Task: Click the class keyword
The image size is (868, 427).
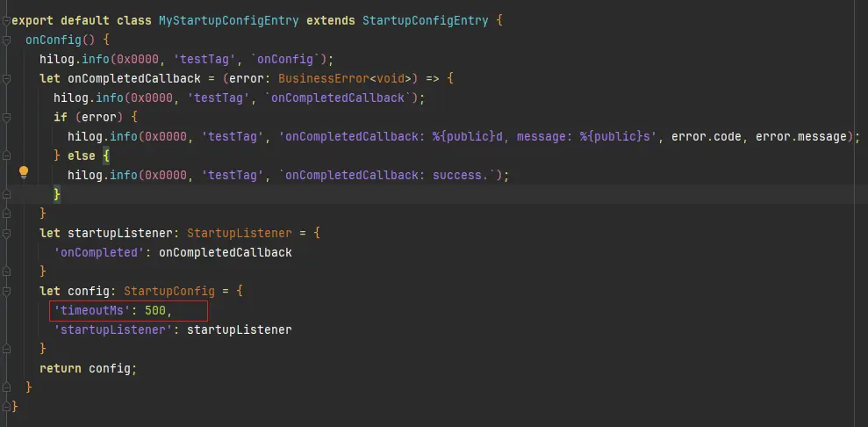Action: click(134, 21)
